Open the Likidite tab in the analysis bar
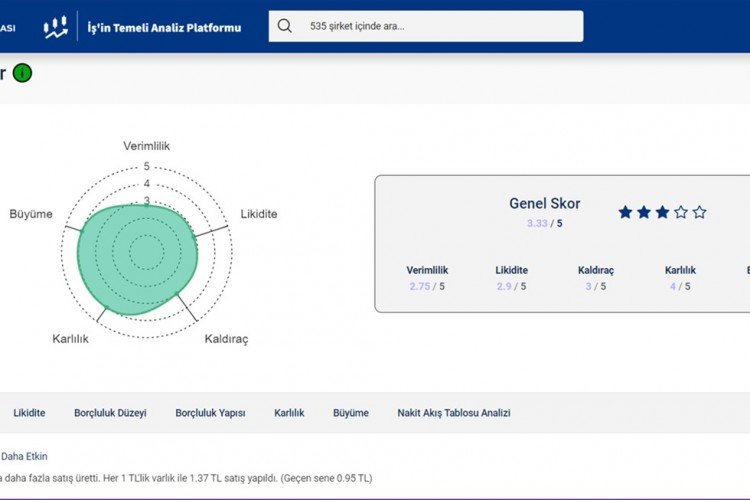Screen dimensions: 750x500 coord(29,413)
